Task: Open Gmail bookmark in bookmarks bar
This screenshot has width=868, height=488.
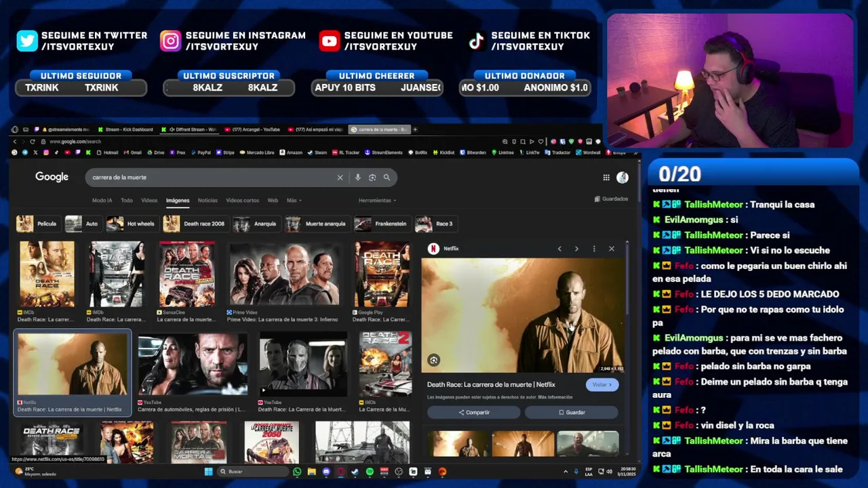Action: tap(132, 152)
